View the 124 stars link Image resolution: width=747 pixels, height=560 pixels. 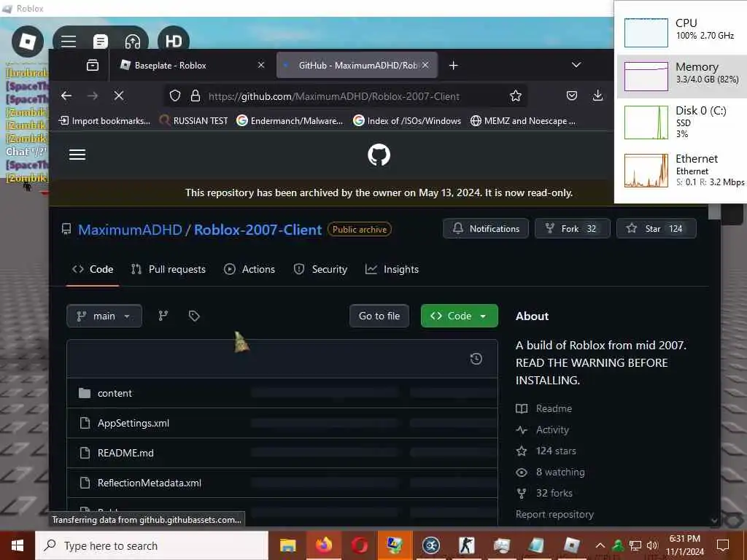point(546,451)
